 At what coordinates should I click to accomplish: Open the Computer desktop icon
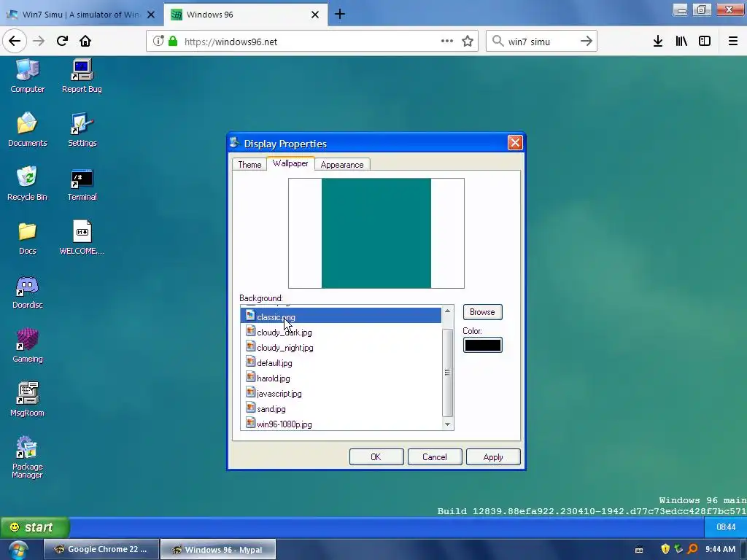point(28,76)
